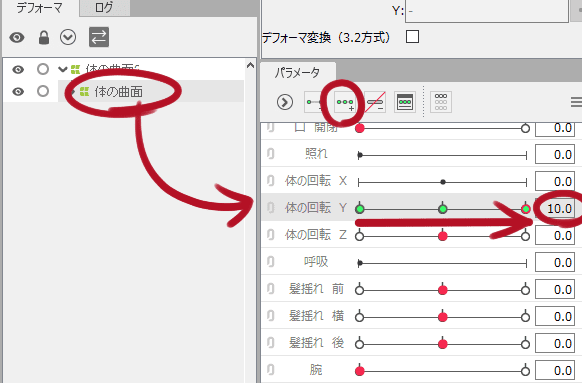The height and width of the screenshot is (383, 582).
Task: Click the left key of 髪揺れ 後 slider
Action: point(359,344)
